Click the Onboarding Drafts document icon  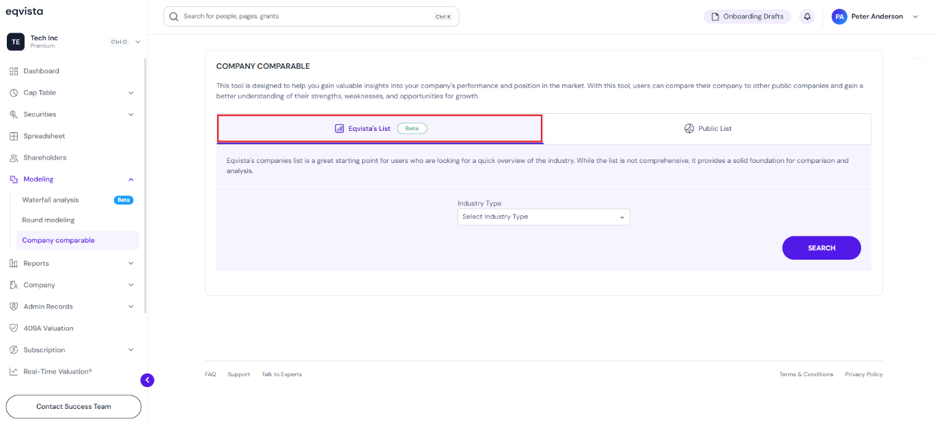tap(715, 17)
